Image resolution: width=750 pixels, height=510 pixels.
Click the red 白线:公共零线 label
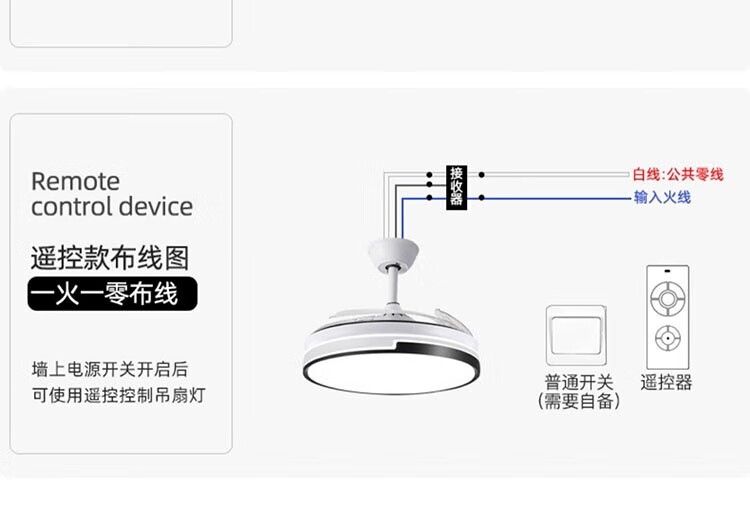coord(678,175)
